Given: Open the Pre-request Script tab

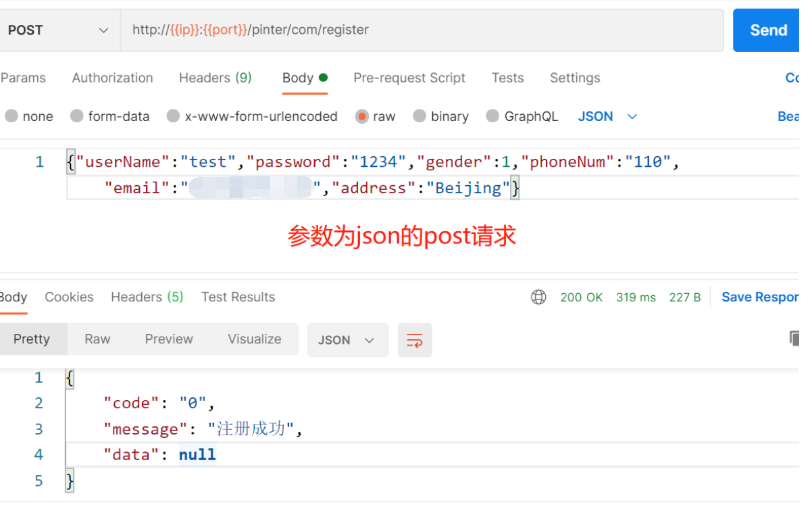Looking at the screenshot, I should pyautogui.click(x=409, y=78).
